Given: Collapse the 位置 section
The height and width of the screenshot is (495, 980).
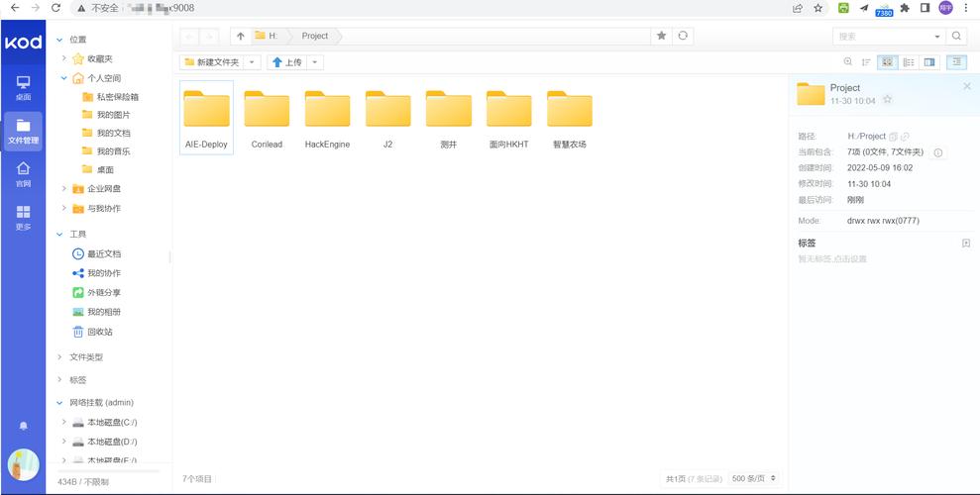Looking at the screenshot, I should pyautogui.click(x=59, y=40).
